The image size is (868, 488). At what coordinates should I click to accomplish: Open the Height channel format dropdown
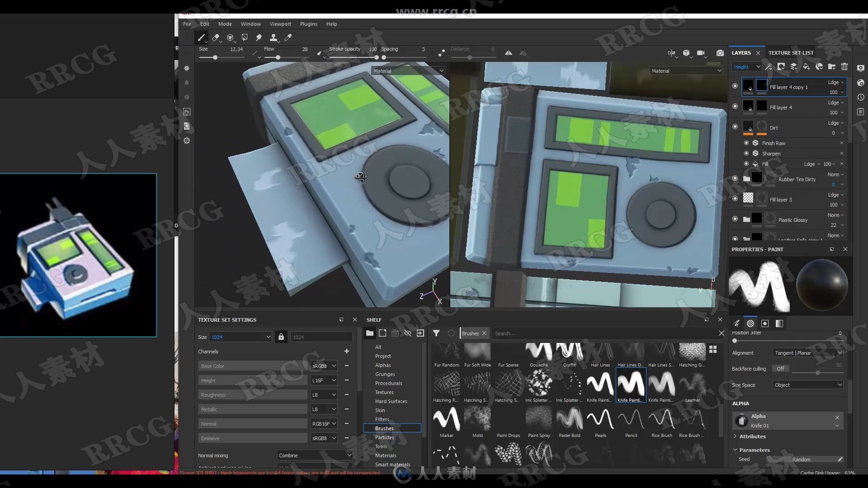(324, 380)
